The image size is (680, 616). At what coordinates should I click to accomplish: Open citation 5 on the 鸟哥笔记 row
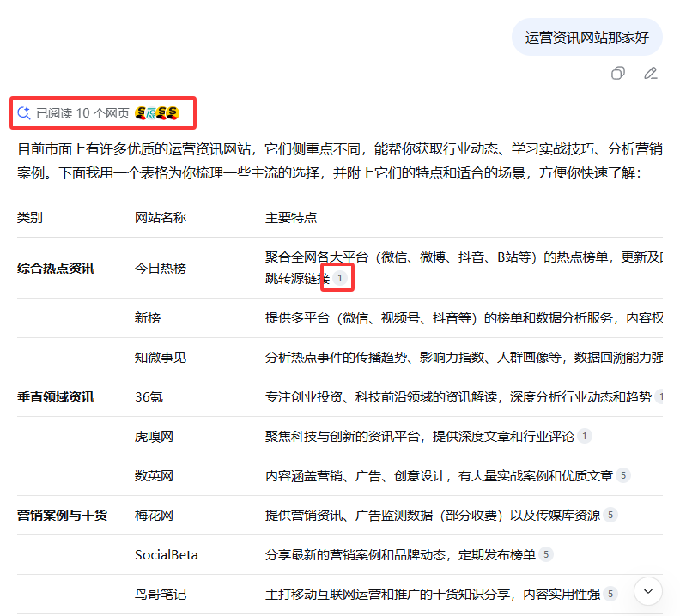coord(610,594)
